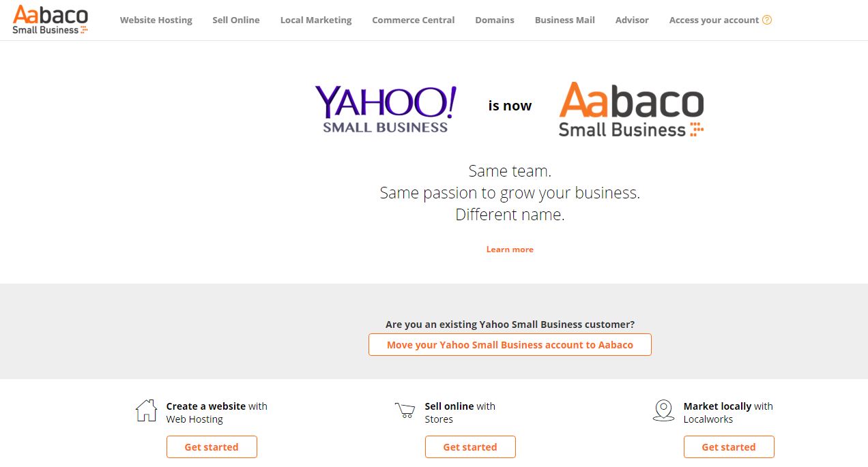Click the large Aabaco Small Business logo

(x=631, y=110)
